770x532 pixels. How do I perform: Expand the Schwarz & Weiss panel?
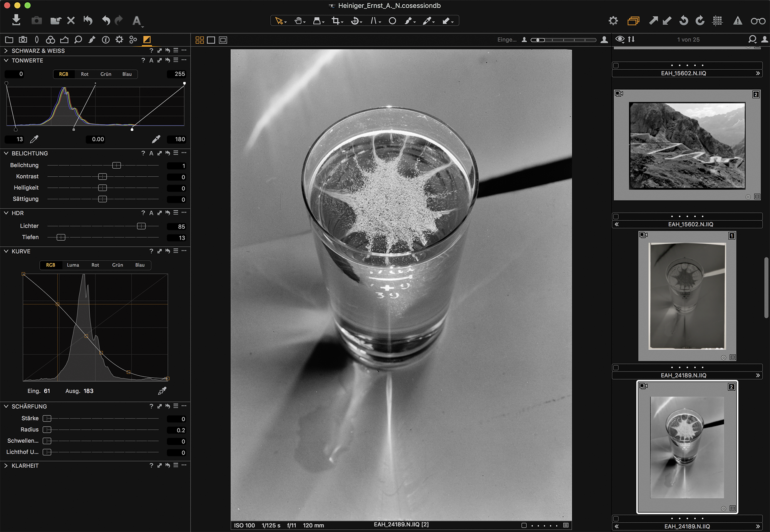coord(6,51)
